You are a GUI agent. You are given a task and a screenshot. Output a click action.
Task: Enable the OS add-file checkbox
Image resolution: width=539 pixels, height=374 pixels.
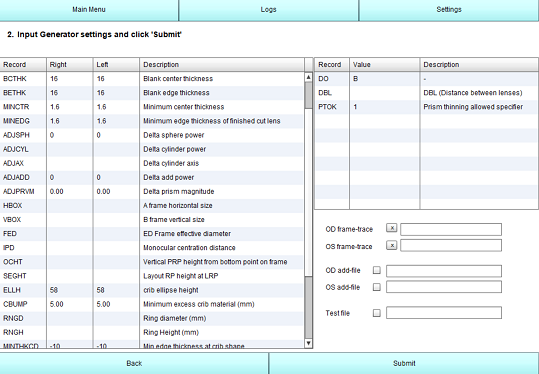pyautogui.click(x=377, y=287)
